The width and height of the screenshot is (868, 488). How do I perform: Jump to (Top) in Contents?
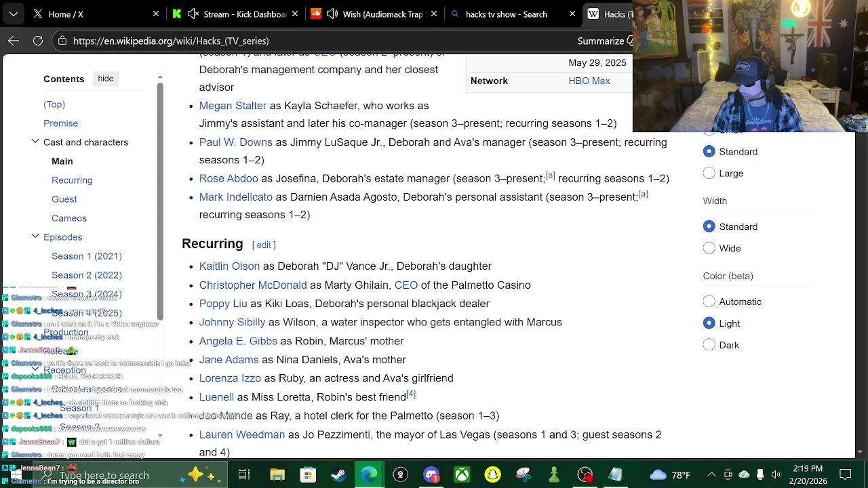click(x=54, y=104)
